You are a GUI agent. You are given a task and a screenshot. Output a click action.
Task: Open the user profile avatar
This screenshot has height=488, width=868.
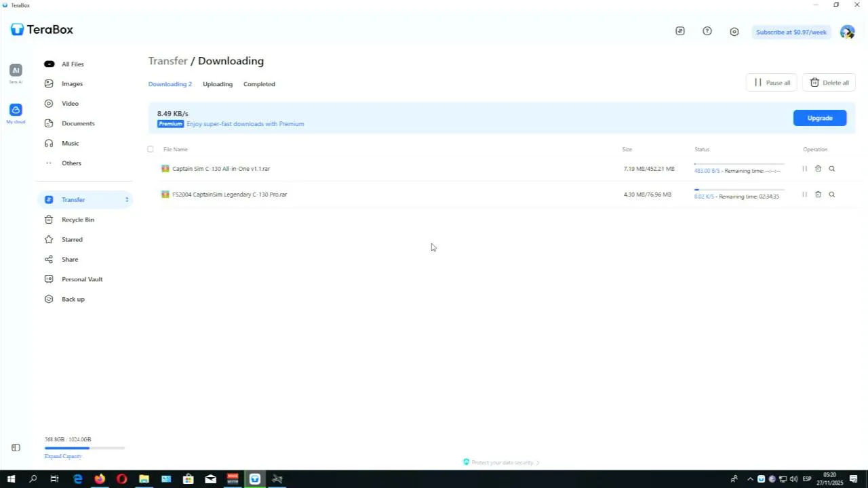click(x=847, y=32)
